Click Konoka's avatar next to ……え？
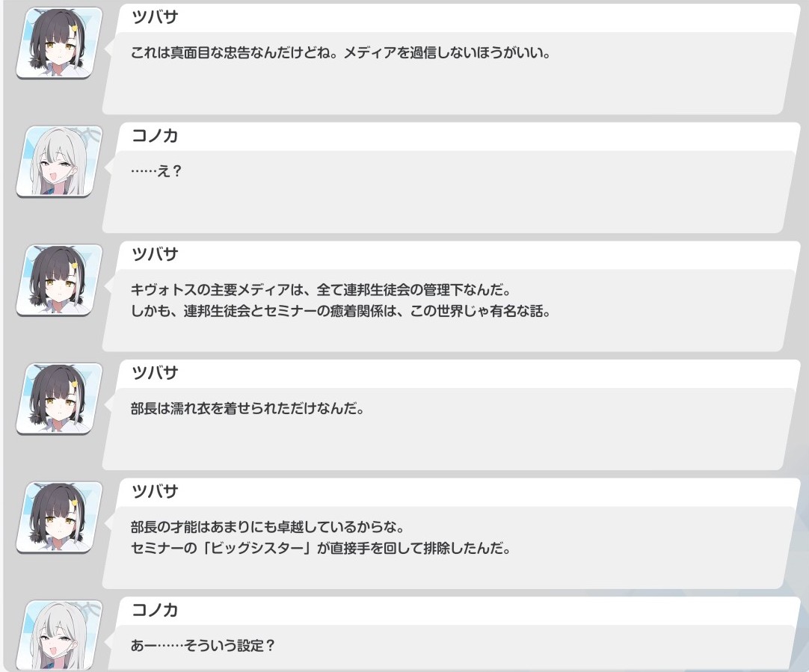809x672 pixels. (x=59, y=162)
